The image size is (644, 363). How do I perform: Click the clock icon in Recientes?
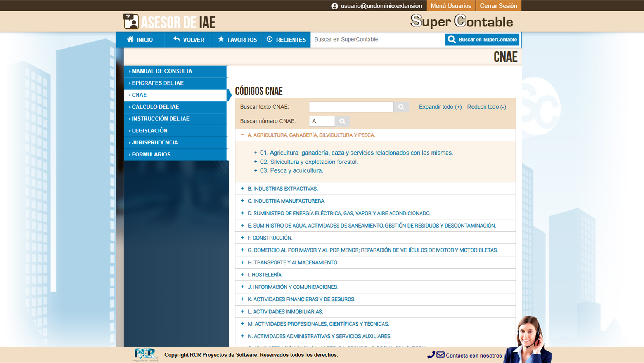(x=269, y=39)
